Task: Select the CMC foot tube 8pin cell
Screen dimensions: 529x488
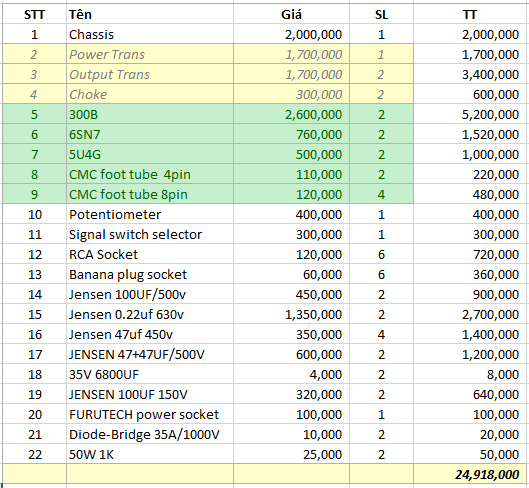Action: coord(150,194)
